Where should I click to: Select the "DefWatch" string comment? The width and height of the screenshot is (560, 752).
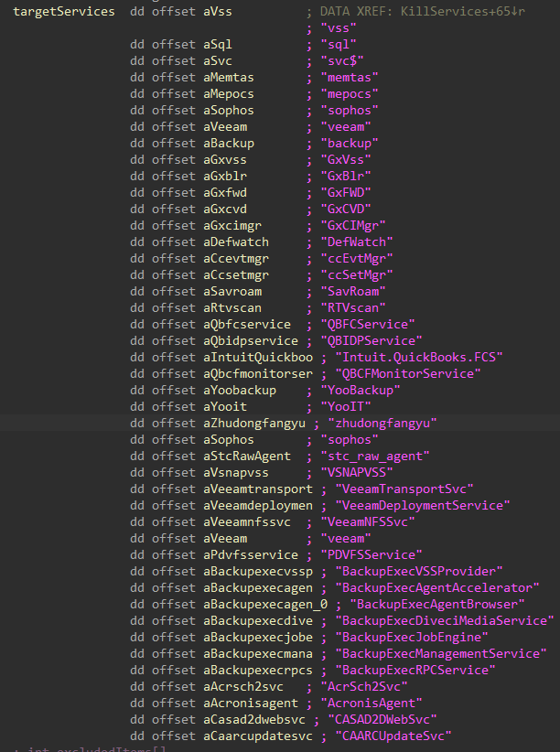pyautogui.click(x=357, y=242)
